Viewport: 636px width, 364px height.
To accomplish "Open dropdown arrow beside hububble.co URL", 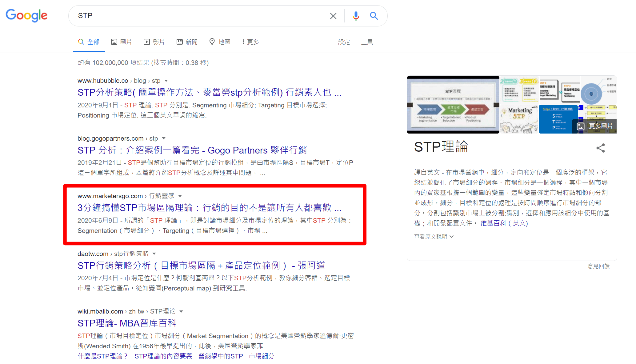I will point(166,81).
